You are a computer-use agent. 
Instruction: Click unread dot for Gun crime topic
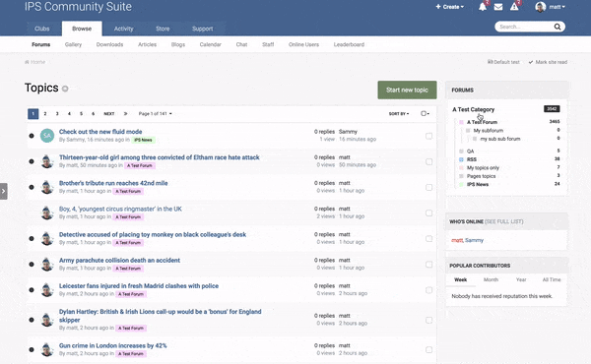[x=32, y=349]
